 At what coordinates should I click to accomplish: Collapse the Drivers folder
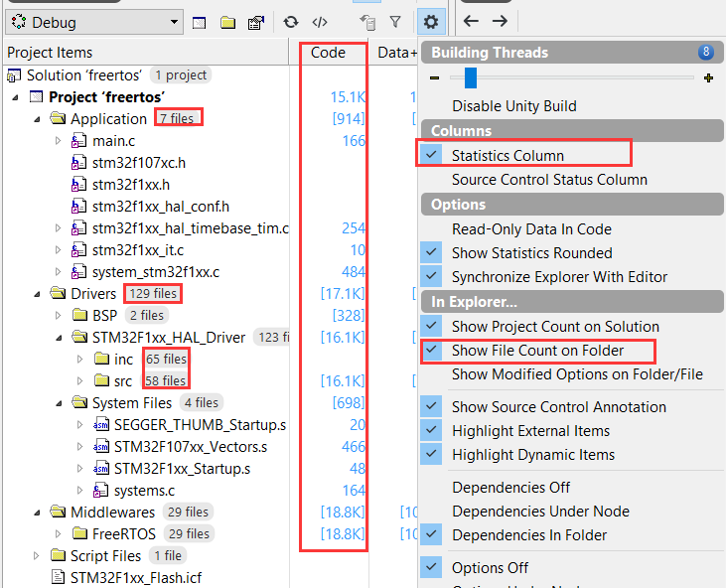38,294
